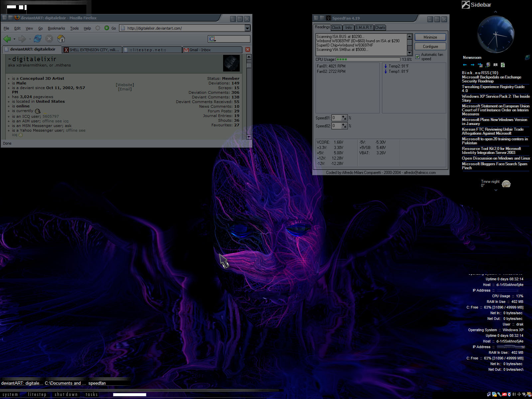This screenshot has width=532, height=399.
Task: Open the litestep shutdown menu
Action: click(66, 394)
